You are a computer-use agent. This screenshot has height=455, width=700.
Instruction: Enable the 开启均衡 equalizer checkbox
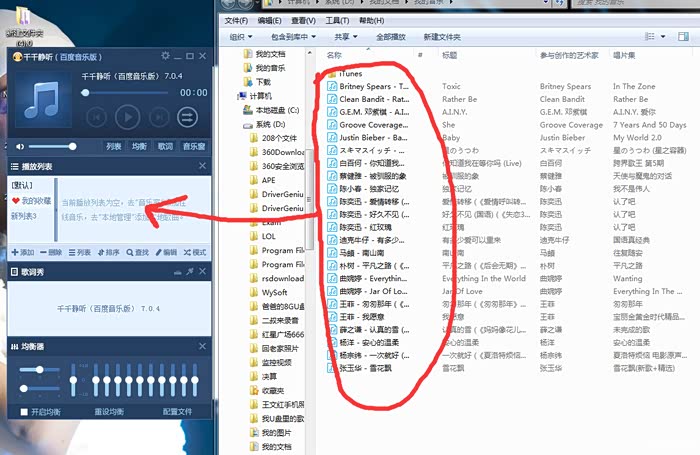point(25,412)
